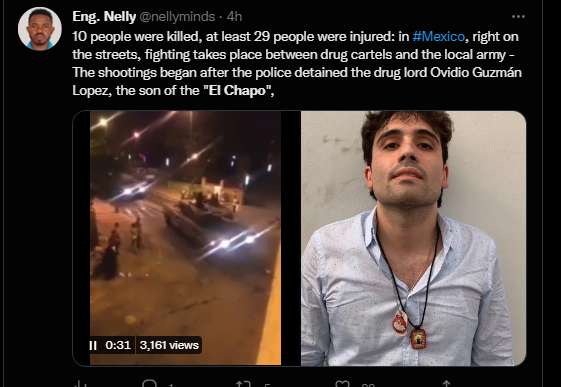Image resolution: width=561 pixels, height=387 pixels.
Task: Like the tweet with the heart icon
Action: tap(342, 384)
